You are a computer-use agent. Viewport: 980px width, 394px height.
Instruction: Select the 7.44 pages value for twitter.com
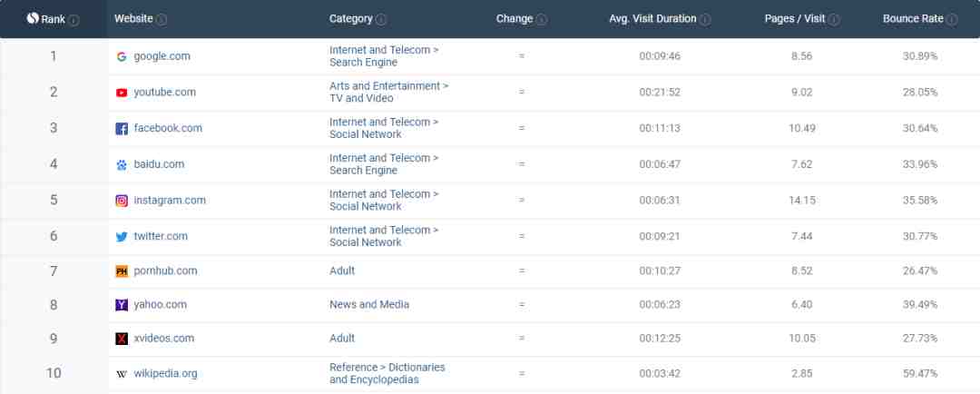point(802,236)
